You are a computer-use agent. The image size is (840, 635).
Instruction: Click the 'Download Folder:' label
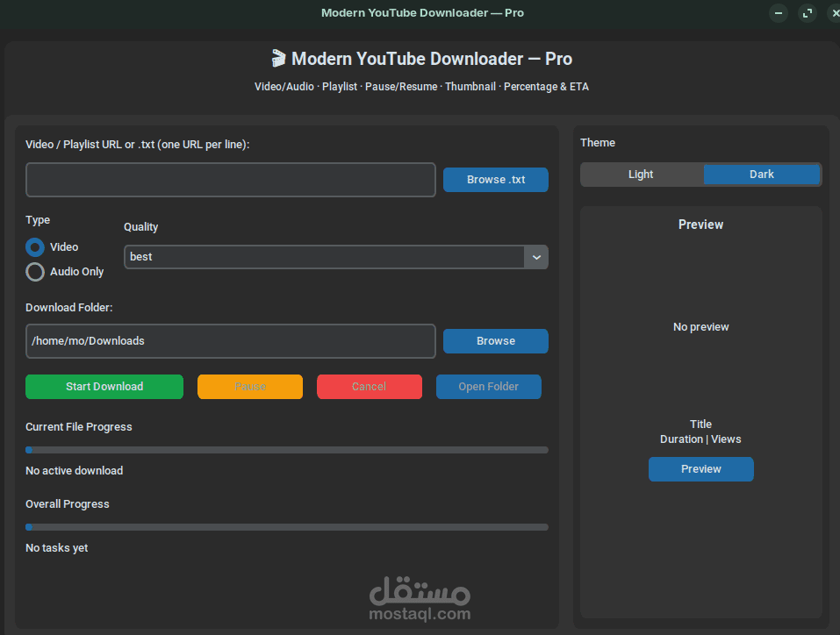69,307
